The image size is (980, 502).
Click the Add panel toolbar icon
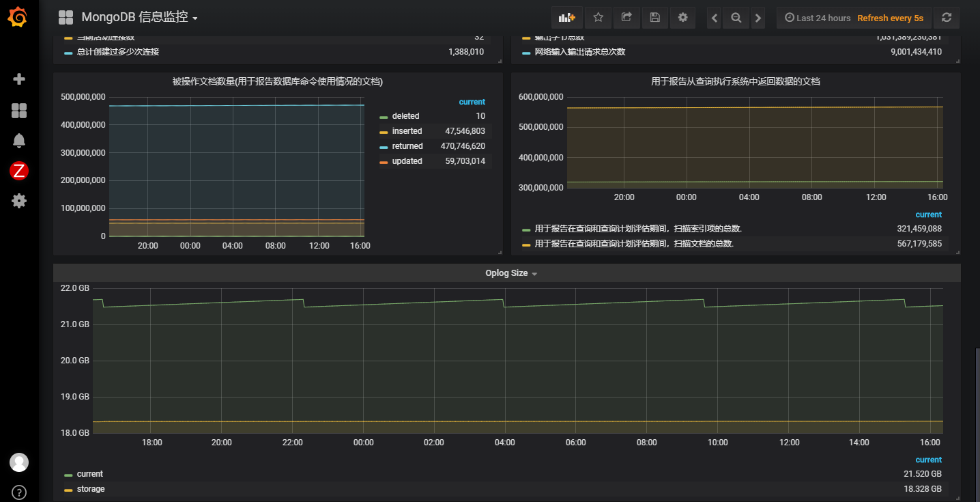click(x=566, y=18)
